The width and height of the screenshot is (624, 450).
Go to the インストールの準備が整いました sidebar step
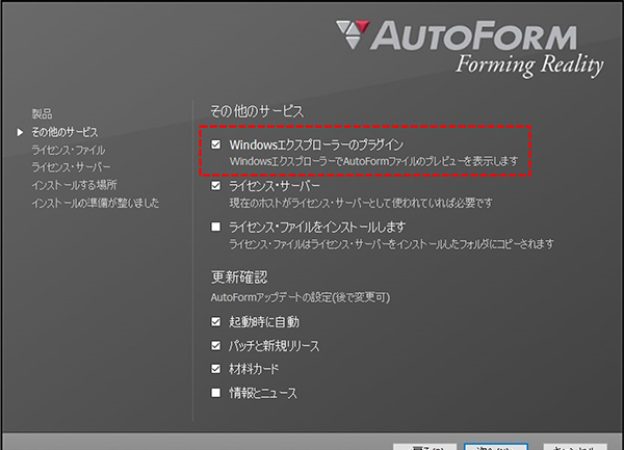click(x=95, y=203)
